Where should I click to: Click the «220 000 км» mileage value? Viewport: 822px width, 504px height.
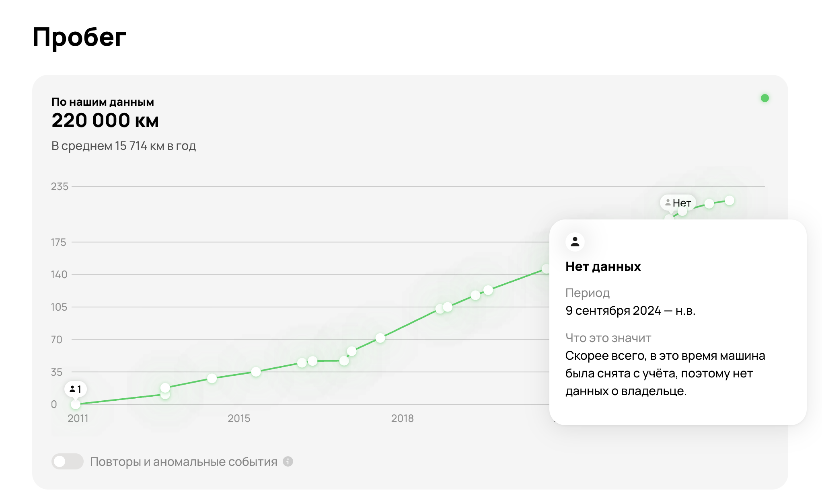[105, 121]
